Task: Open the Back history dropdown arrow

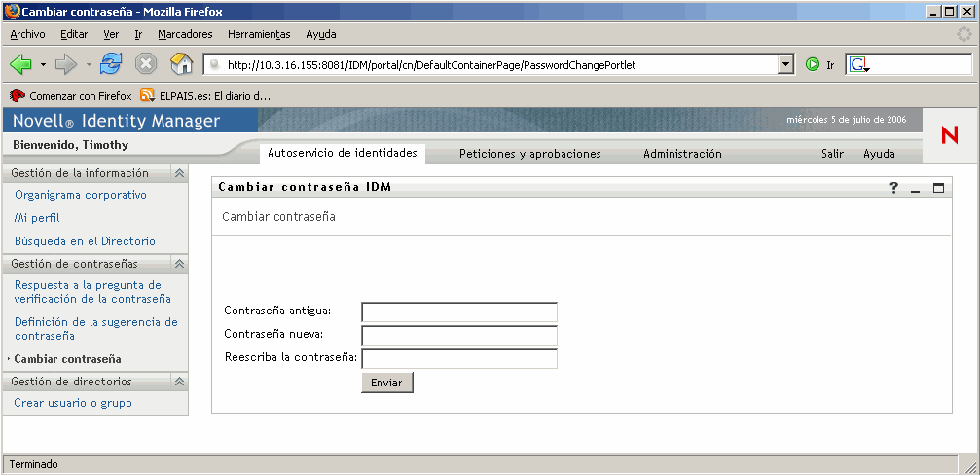Action: pos(43,64)
